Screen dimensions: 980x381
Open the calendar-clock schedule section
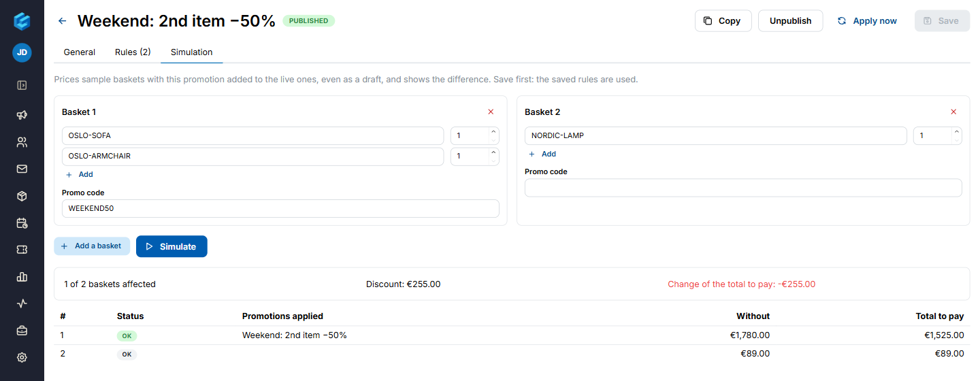tap(22, 222)
